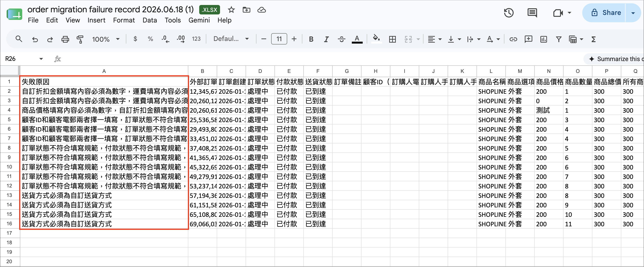Open the Help menu
Screen dimensions: 644x267
pyautogui.click(x=224, y=20)
